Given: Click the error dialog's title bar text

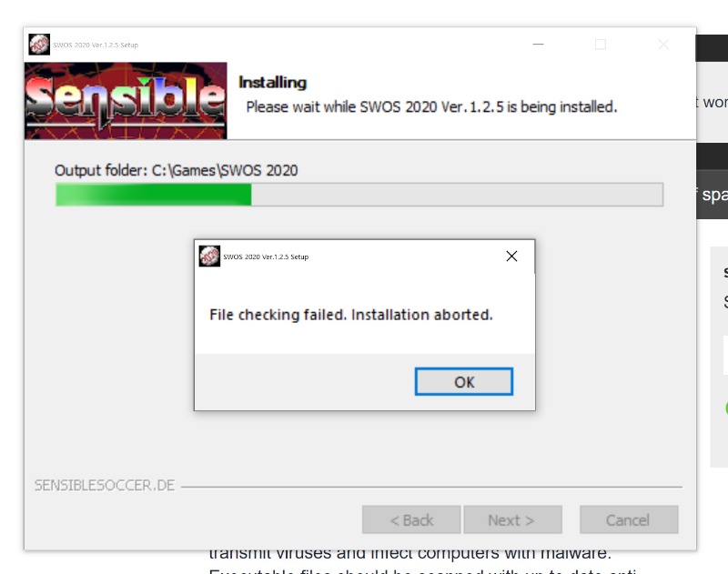Looking at the screenshot, I should point(266,257).
